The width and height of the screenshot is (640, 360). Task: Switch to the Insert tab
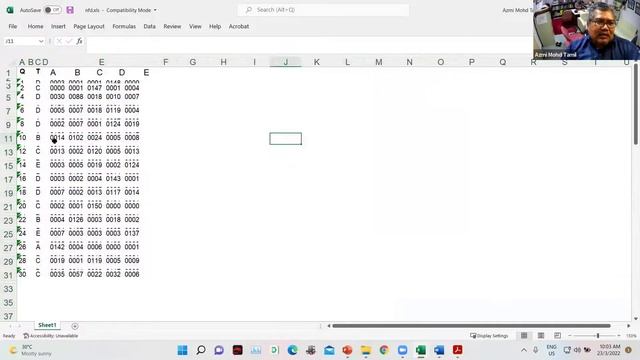point(58,26)
